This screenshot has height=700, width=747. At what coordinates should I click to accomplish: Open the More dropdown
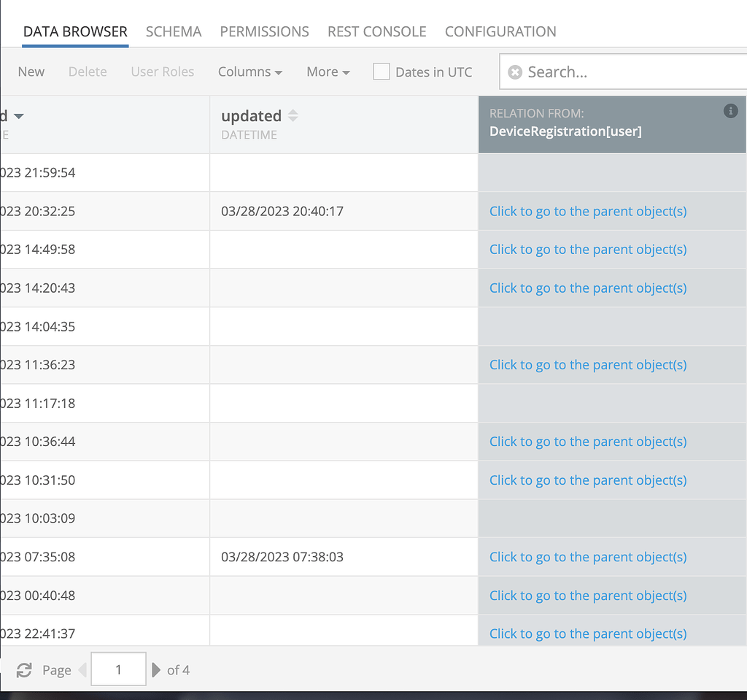[328, 72]
